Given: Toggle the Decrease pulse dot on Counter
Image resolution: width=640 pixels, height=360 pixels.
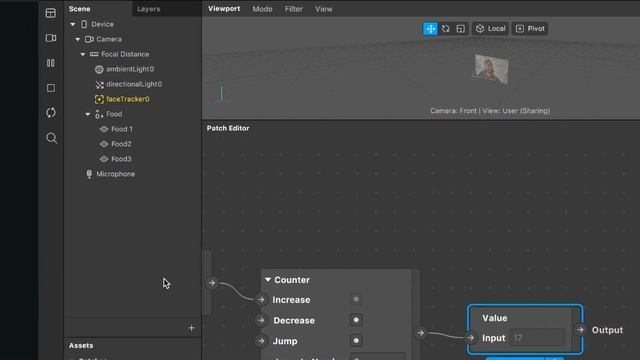Looking at the screenshot, I should tap(356, 320).
